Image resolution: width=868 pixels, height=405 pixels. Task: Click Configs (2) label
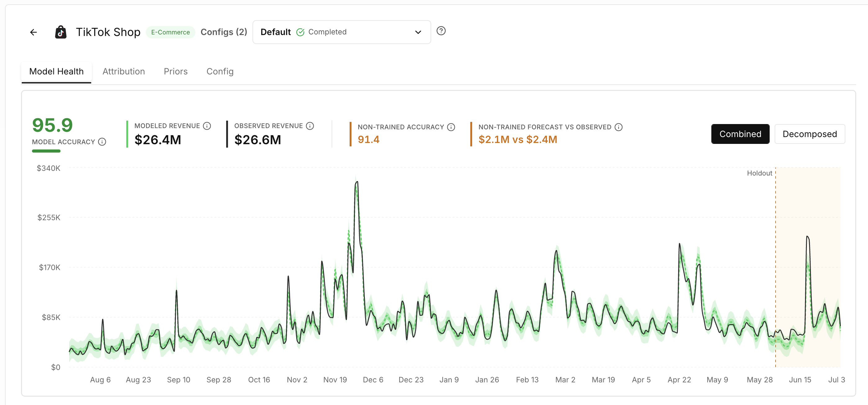coord(224,32)
